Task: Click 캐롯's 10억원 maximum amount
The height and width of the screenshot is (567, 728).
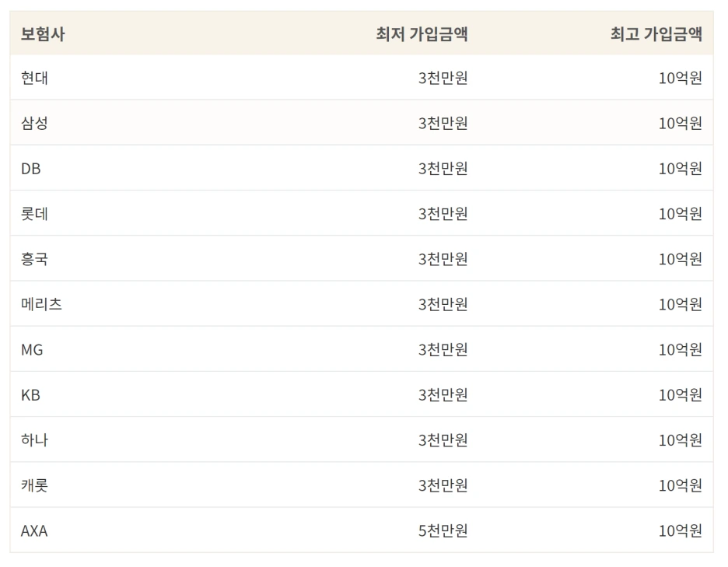Action: (x=680, y=485)
